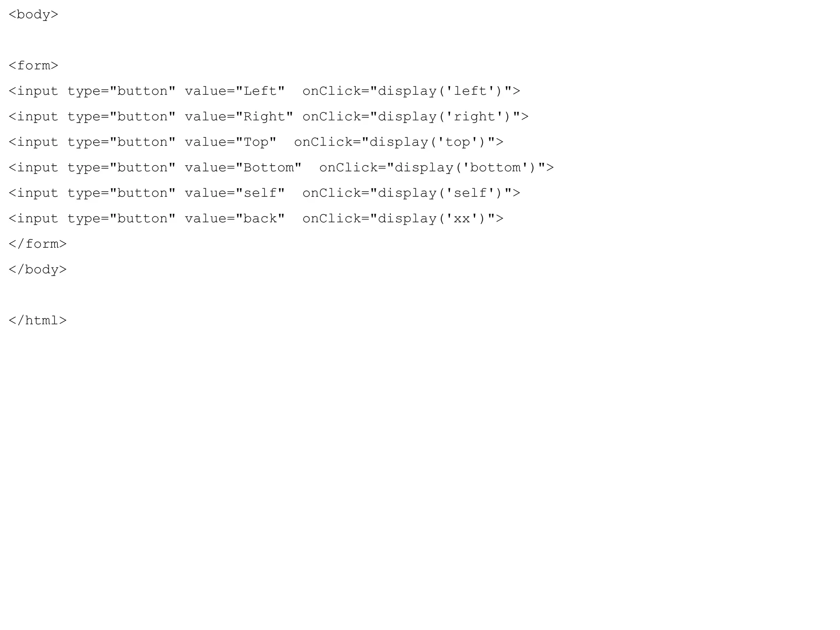Click the display('xx') onClick handler
Screen dimensions: 840x630
(x=403, y=219)
